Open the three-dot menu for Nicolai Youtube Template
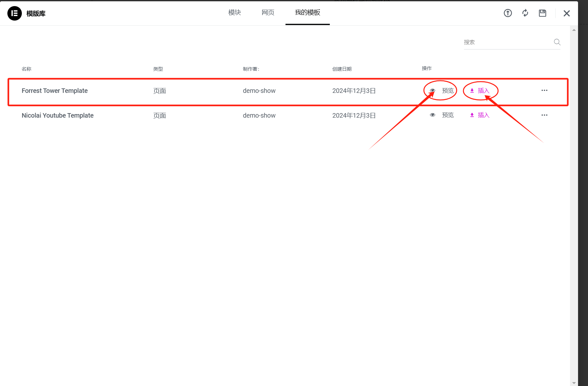588x386 pixels. [544, 115]
